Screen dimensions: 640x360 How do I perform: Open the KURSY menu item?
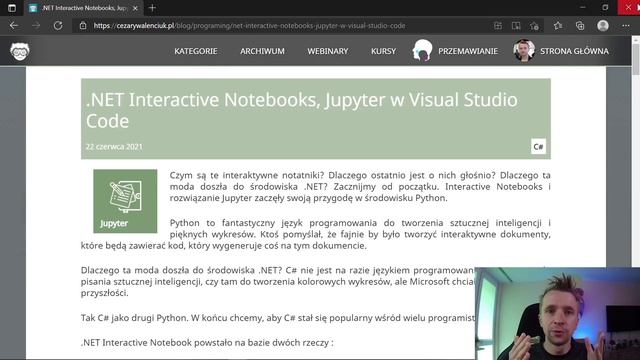(383, 51)
